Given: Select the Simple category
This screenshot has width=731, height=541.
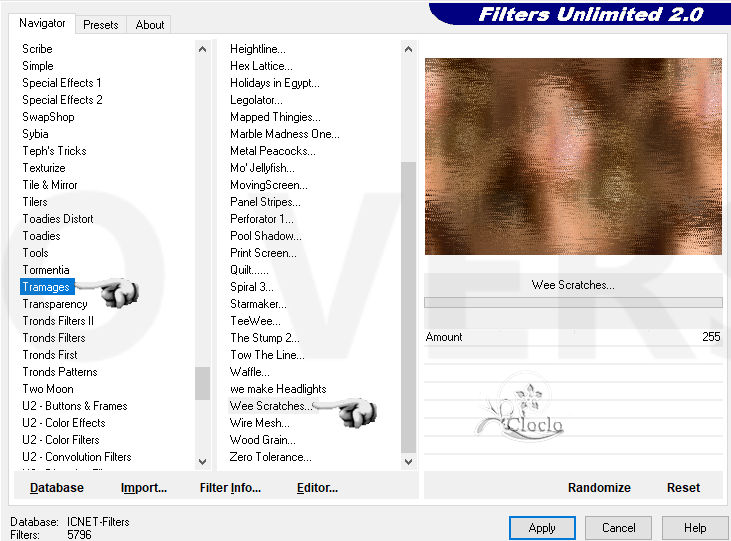Looking at the screenshot, I should click(38, 66).
